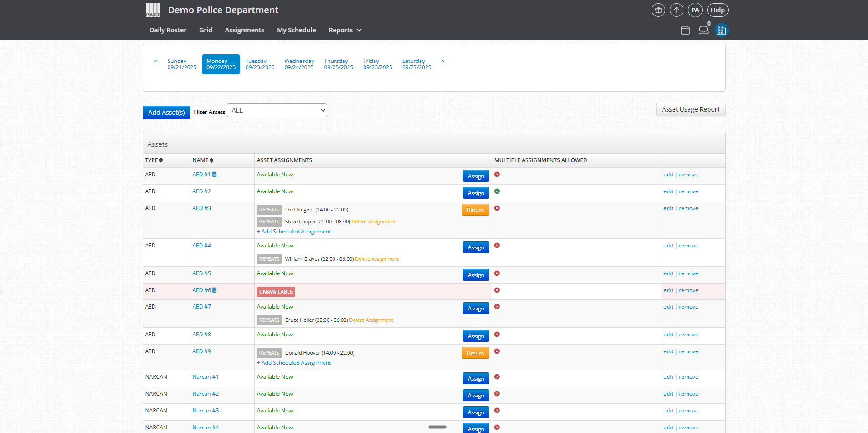The height and width of the screenshot is (433, 868).
Task: Open the inbox tray icon
Action: (x=704, y=30)
